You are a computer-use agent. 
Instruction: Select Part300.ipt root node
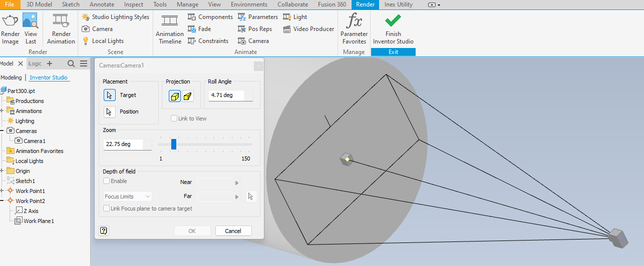tap(18, 91)
